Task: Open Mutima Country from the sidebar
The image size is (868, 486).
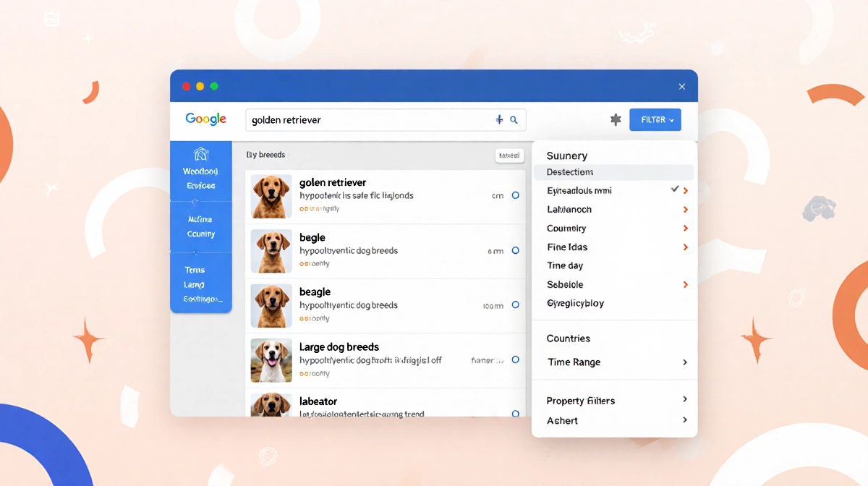Action: 201,226
